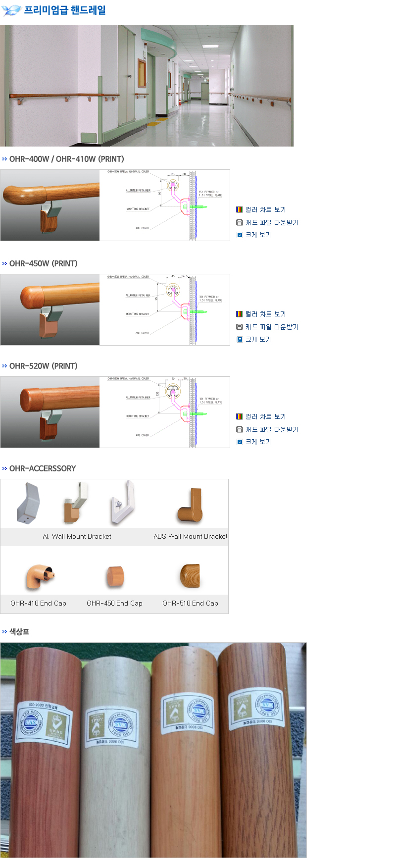
Task: Open '크게 보기' link for OHR-520W
Action: click(258, 442)
